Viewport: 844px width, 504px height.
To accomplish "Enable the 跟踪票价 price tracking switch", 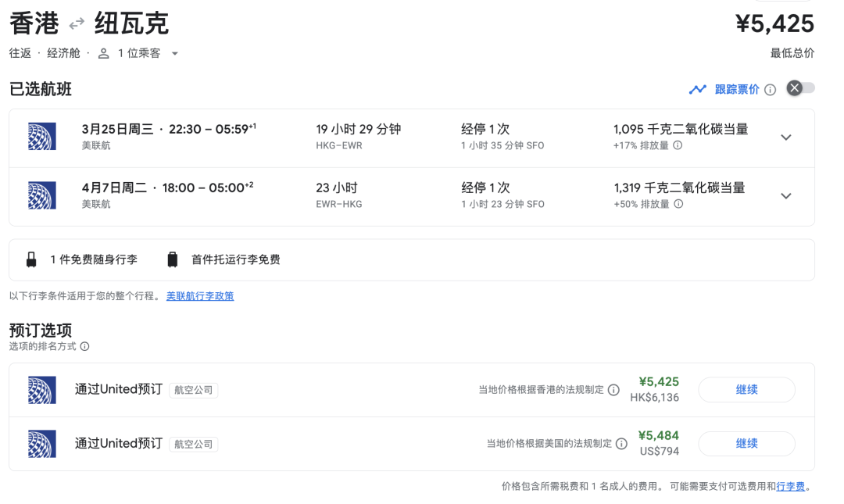I will (x=800, y=88).
